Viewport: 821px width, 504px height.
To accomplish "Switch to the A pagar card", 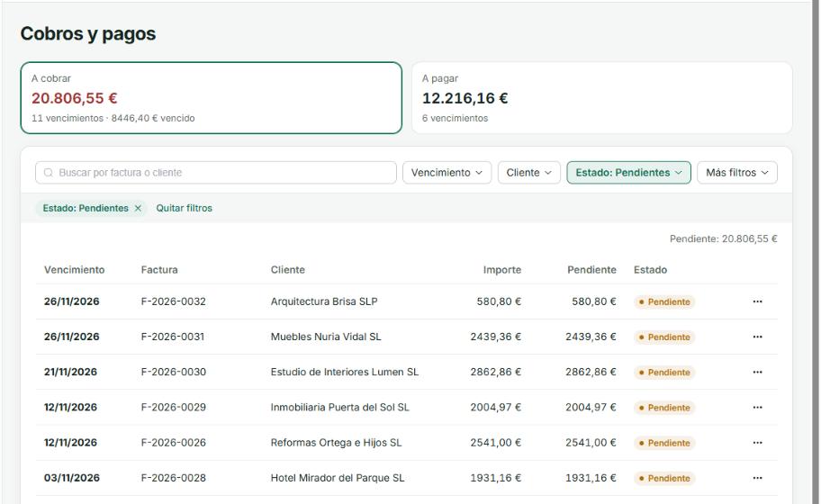I will (601, 98).
